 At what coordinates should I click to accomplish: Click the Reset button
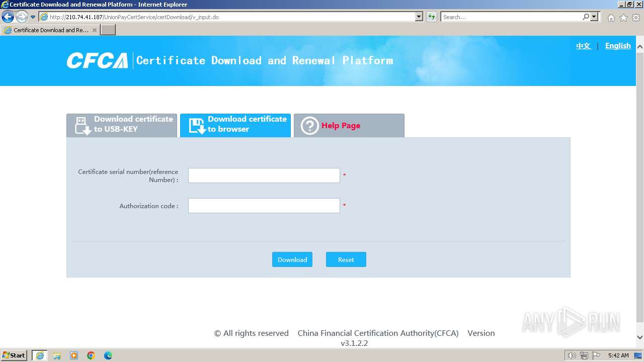[x=346, y=259]
